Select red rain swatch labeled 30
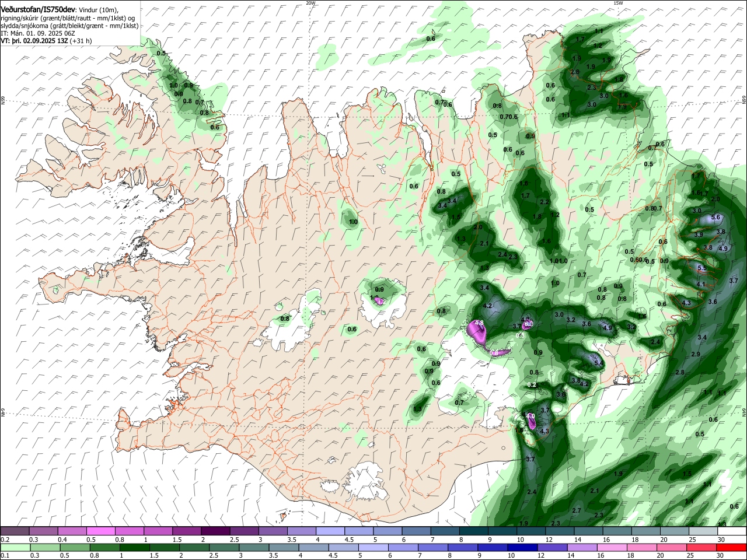The height and width of the screenshot is (560, 747). coord(731,547)
